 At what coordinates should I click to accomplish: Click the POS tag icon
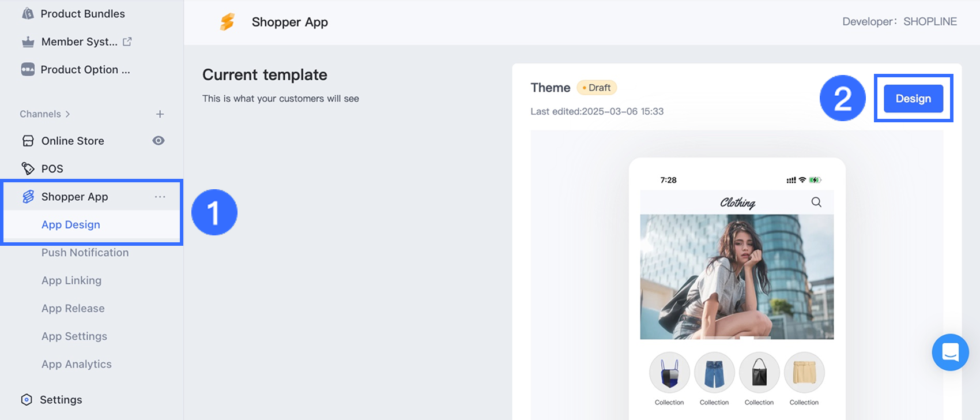click(x=28, y=168)
